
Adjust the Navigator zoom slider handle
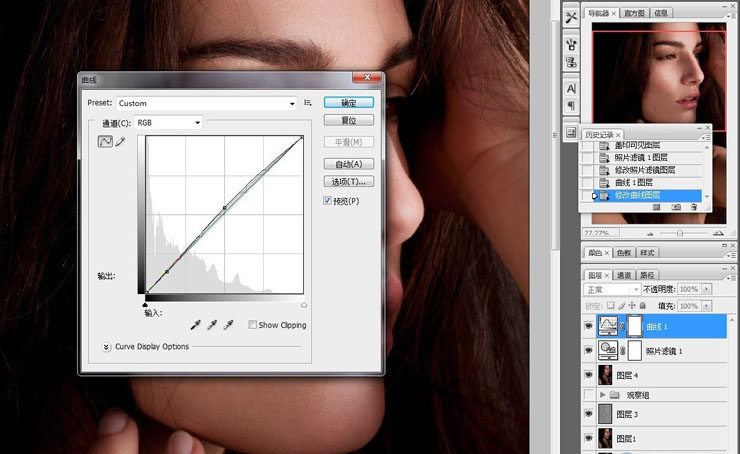tap(680, 233)
